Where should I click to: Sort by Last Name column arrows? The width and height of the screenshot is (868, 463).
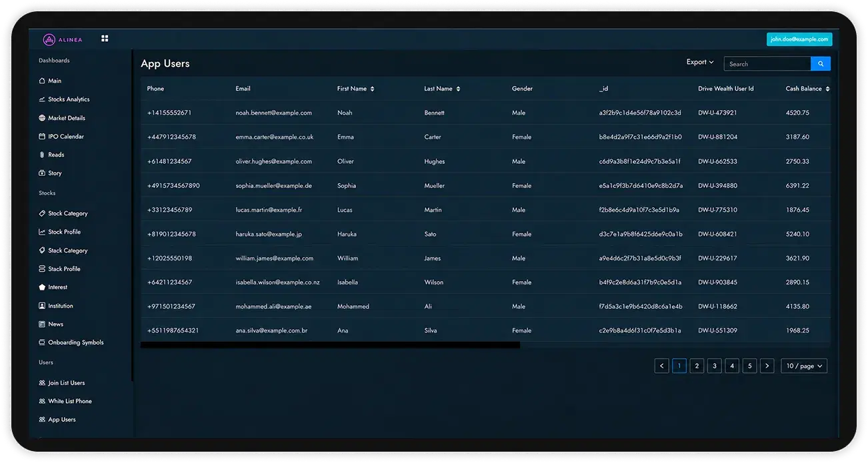(458, 89)
